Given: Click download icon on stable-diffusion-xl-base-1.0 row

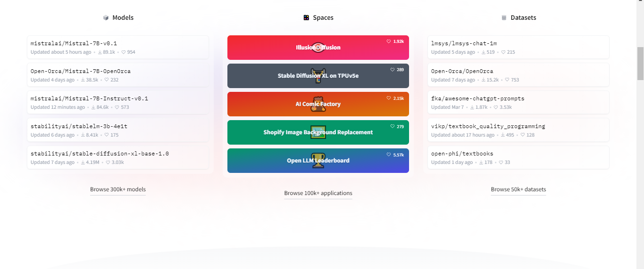Looking at the screenshot, I should 83,163.
